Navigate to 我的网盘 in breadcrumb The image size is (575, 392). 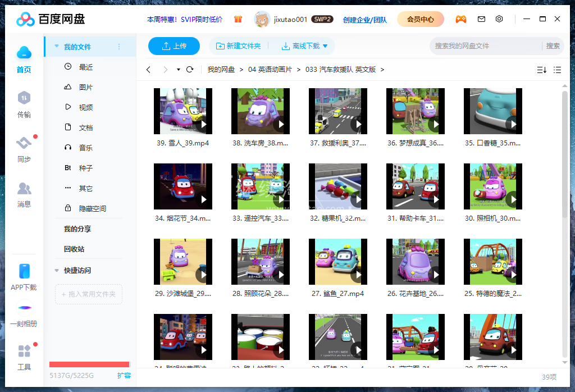(221, 70)
